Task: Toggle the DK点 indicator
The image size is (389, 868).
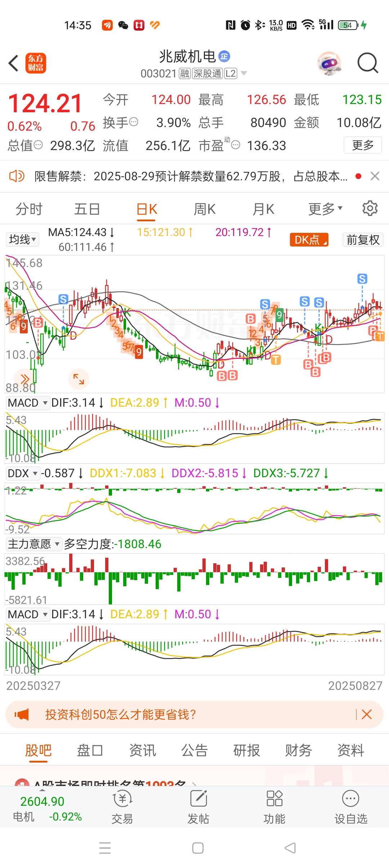Action: tap(309, 240)
